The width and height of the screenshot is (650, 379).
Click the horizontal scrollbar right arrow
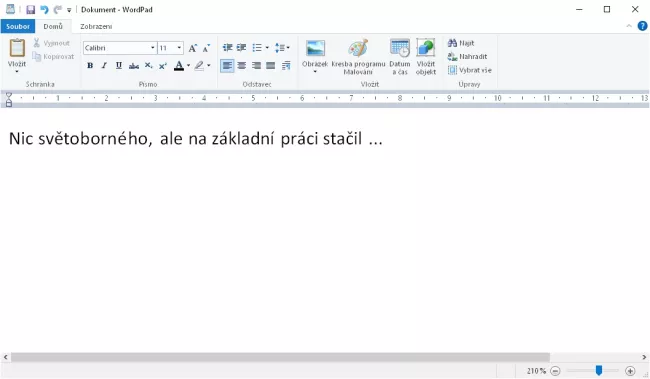(644, 357)
